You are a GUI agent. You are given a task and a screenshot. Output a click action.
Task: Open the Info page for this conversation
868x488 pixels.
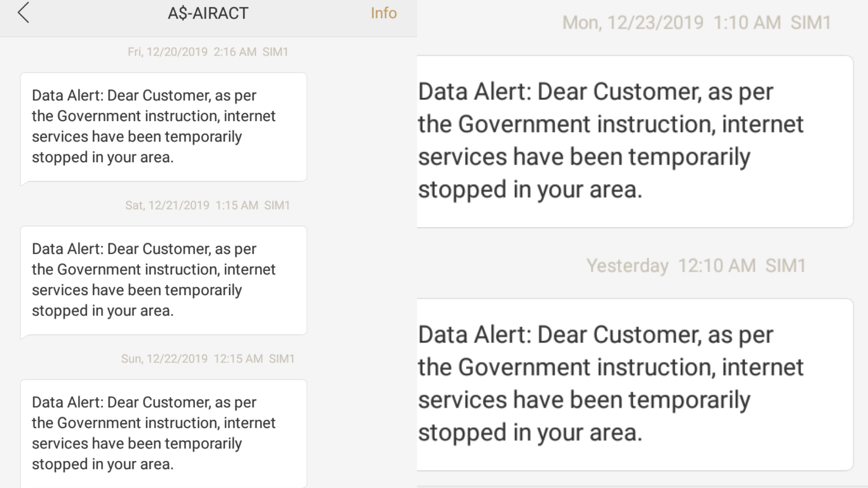pos(383,13)
